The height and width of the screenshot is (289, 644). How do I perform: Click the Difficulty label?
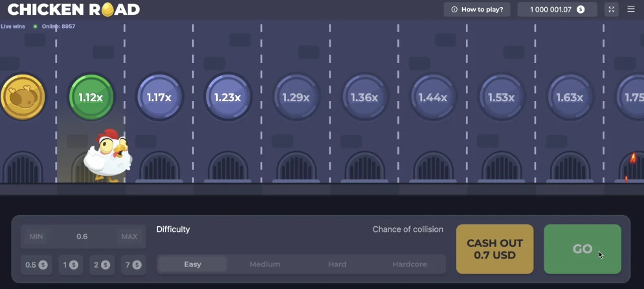(173, 229)
